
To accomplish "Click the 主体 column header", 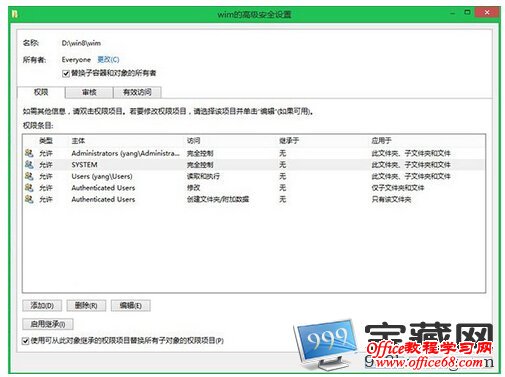I will coord(78,141).
